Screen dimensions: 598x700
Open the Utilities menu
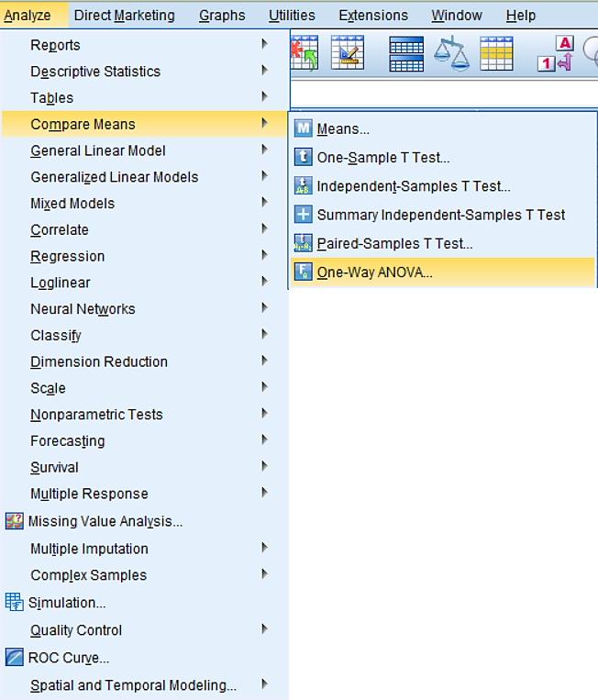[x=292, y=16]
